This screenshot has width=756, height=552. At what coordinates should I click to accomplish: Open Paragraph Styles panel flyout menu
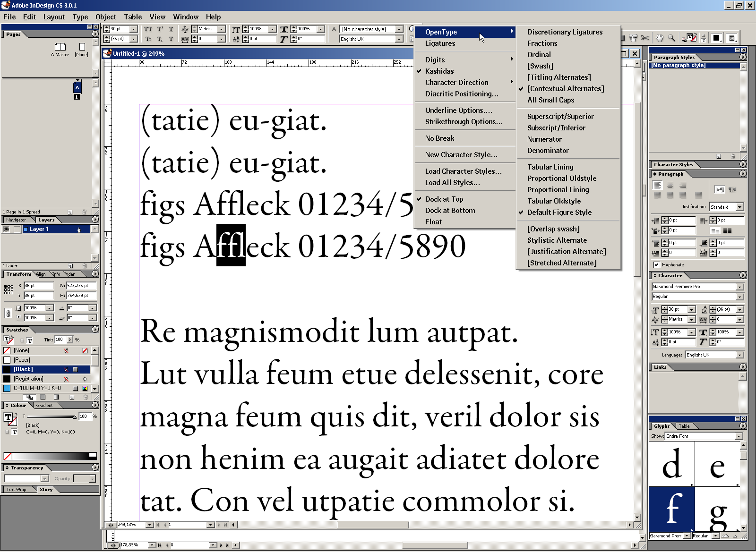click(x=743, y=57)
